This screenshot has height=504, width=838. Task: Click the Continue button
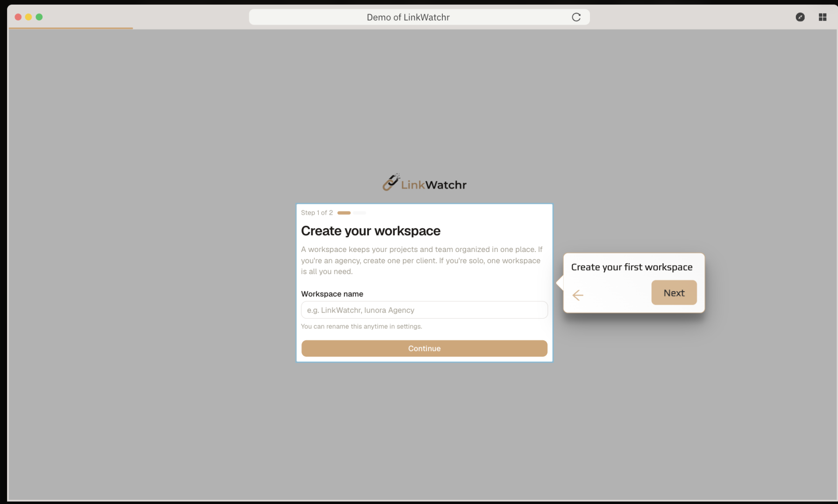(424, 348)
